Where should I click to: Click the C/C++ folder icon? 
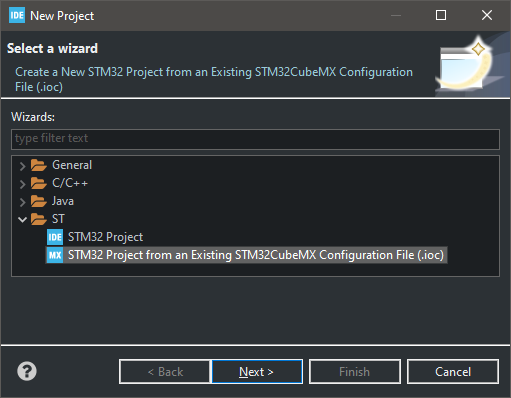tap(39, 183)
